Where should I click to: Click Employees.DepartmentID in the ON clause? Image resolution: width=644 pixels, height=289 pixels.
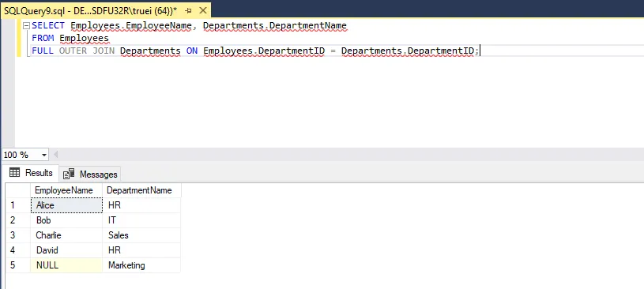click(x=264, y=51)
